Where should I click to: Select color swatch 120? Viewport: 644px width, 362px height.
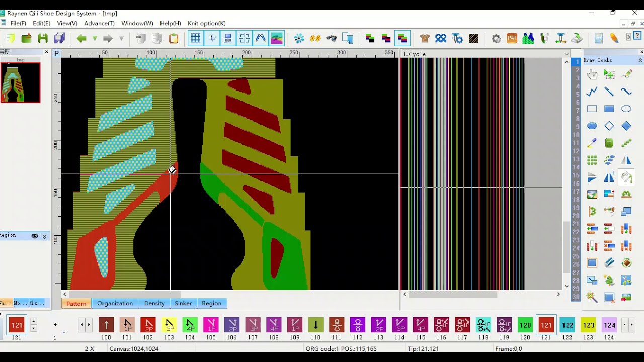click(525, 325)
